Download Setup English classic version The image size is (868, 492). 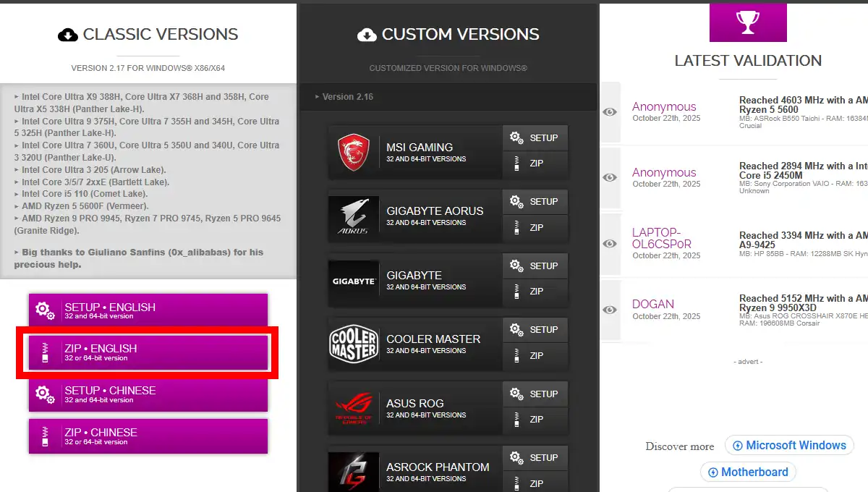click(x=148, y=310)
